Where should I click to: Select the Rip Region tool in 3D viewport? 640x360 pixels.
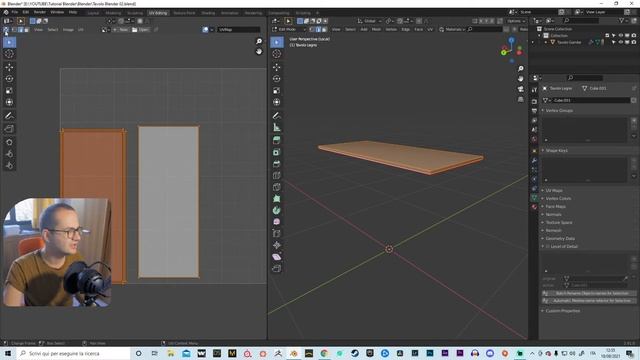click(x=277, y=269)
